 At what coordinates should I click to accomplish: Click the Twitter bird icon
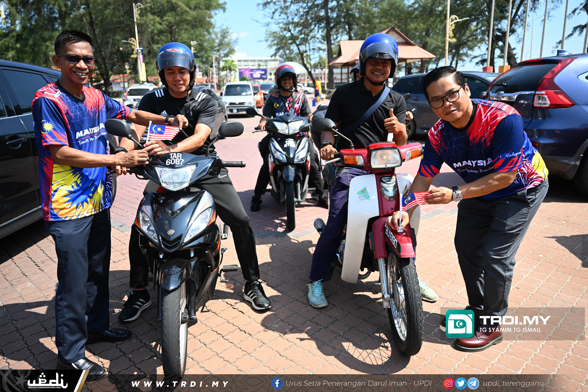461,383
